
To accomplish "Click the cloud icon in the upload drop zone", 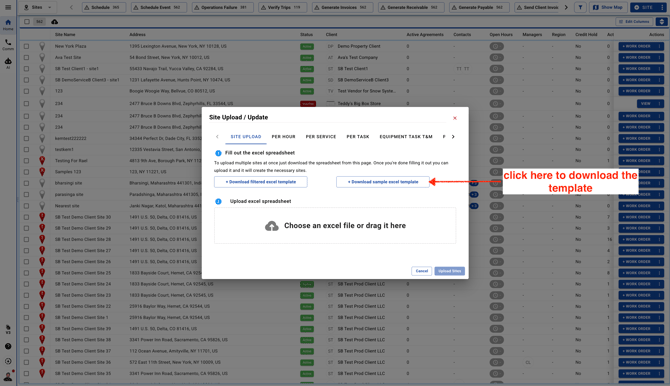I will pos(271,226).
